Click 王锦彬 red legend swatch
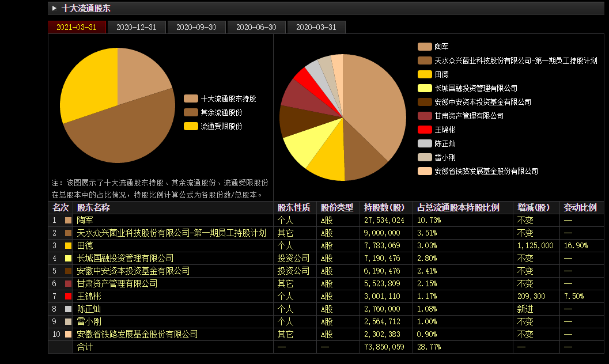 point(425,130)
